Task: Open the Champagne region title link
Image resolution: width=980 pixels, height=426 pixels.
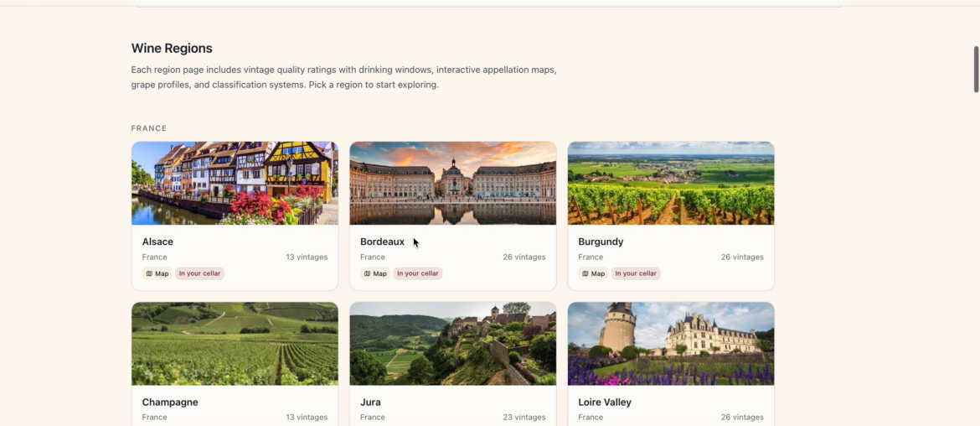Action: [170, 402]
